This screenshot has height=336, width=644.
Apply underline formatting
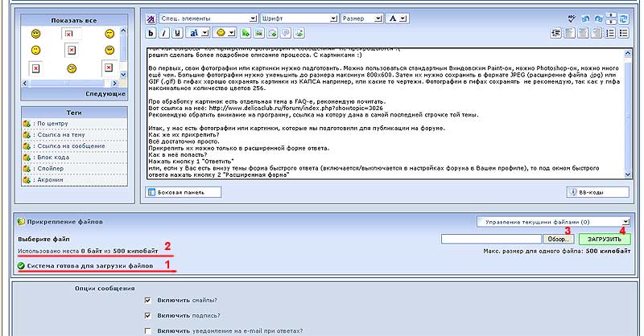177,33
